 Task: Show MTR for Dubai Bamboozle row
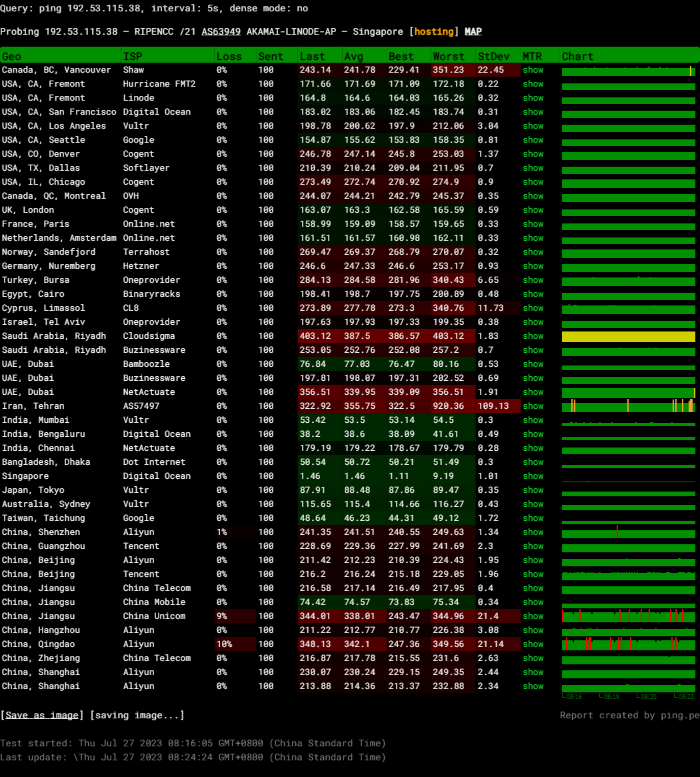(x=533, y=363)
